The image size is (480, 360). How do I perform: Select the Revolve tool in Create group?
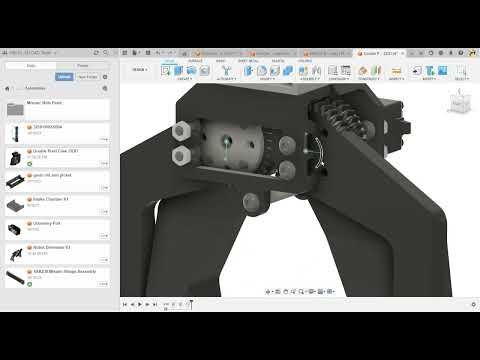tap(191, 70)
